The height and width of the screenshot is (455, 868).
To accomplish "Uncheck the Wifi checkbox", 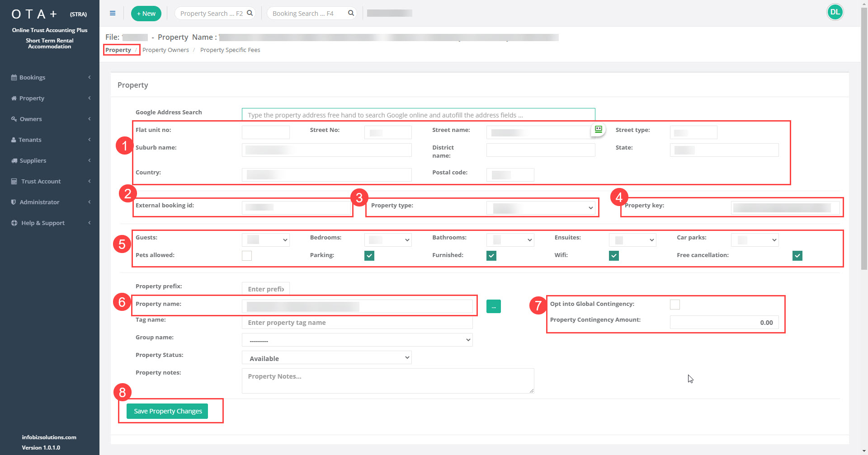I will click(x=613, y=256).
